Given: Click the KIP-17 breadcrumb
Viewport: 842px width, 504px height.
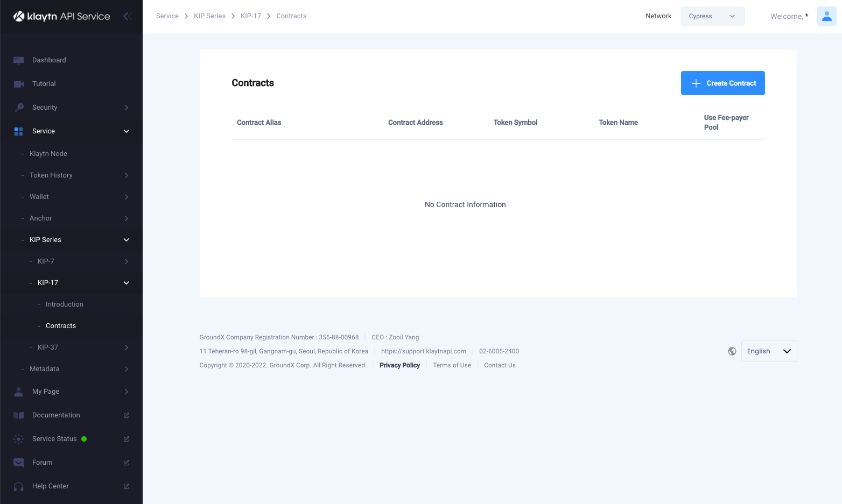Looking at the screenshot, I should [x=251, y=16].
